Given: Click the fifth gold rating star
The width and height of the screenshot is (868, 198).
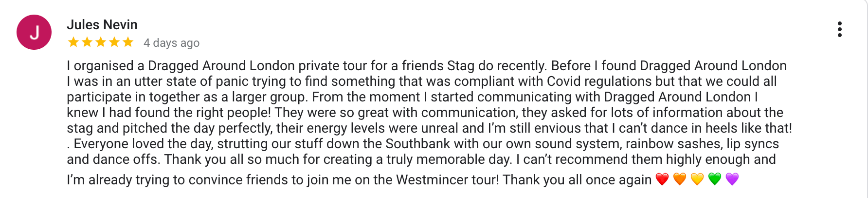Looking at the screenshot, I should [x=128, y=42].
